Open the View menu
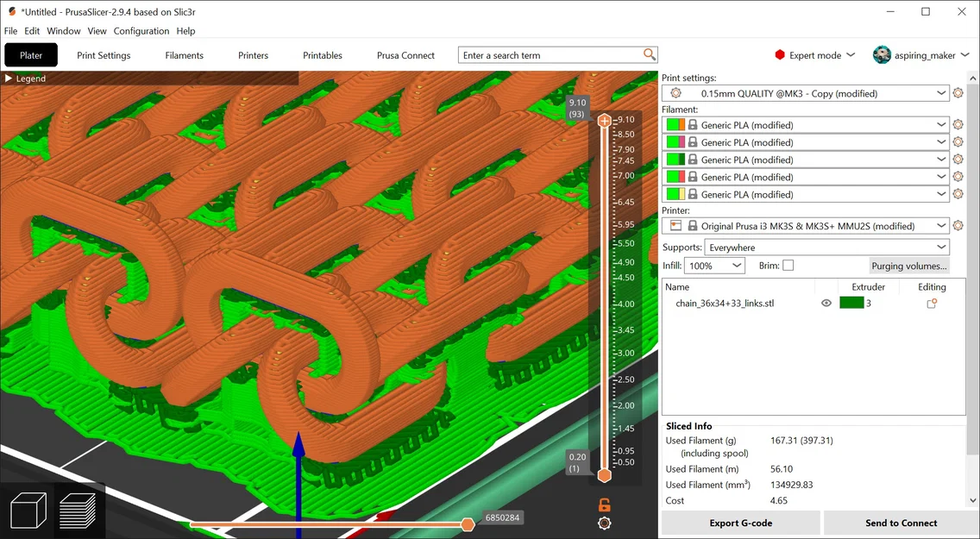 pos(97,30)
